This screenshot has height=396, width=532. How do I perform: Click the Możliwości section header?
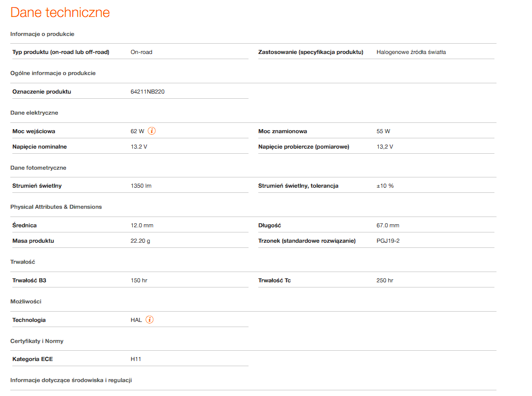coord(26,301)
